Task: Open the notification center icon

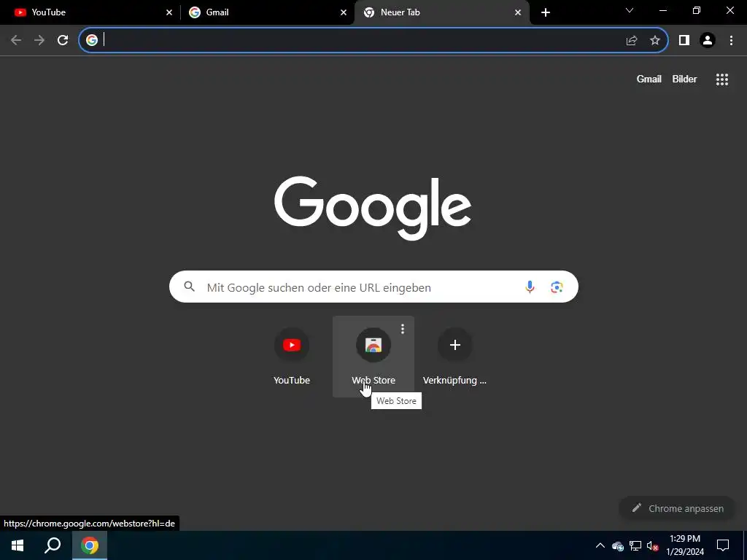Action: (723, 545)
